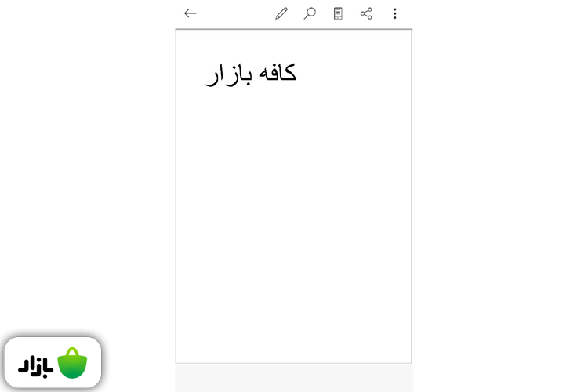Viewport: 588px width, 392px height.
Task: Open the three-dot more options menu
Action: pyautogui.click(x=395, y=13)
